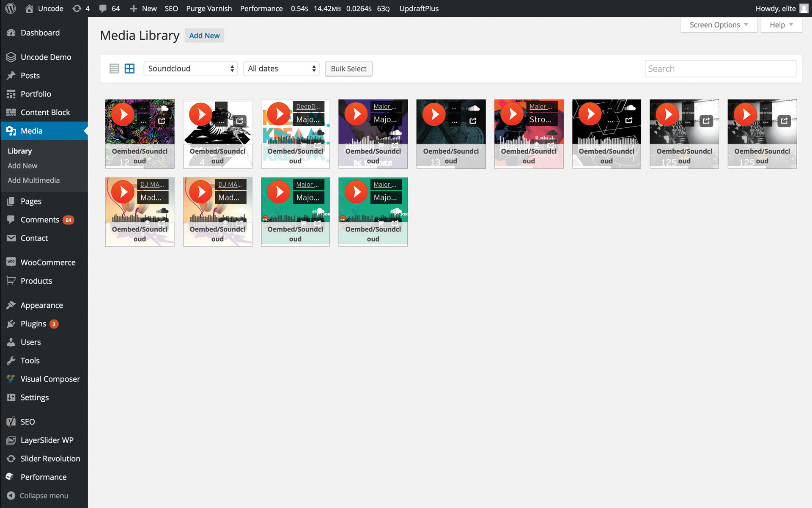Click the plus New icon in admin bar
Screen dimensions: 812x508
click(x=134, y=8)
